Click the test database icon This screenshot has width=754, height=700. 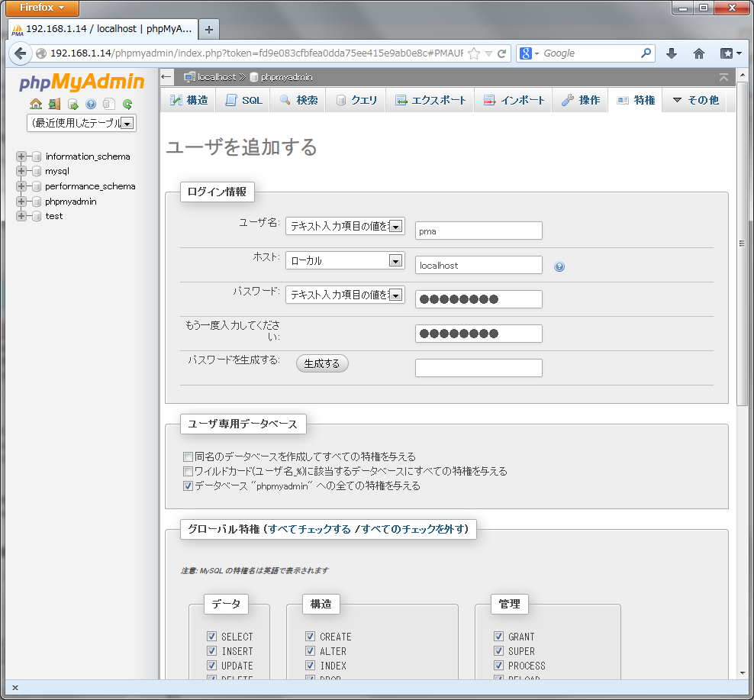coord(37,216)
